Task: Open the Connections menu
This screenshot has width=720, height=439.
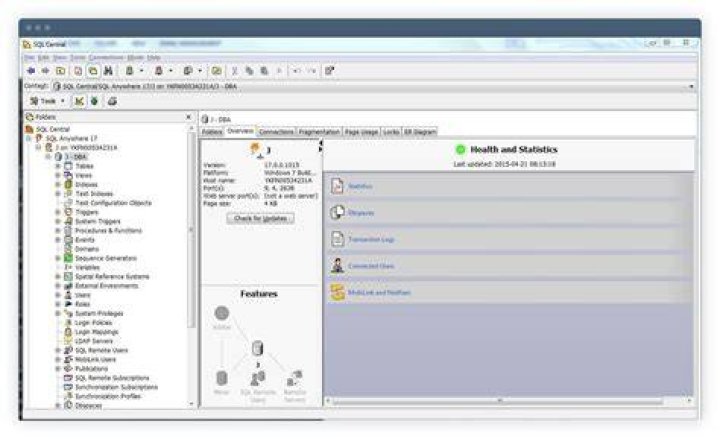Action: [x=106, y=57]
